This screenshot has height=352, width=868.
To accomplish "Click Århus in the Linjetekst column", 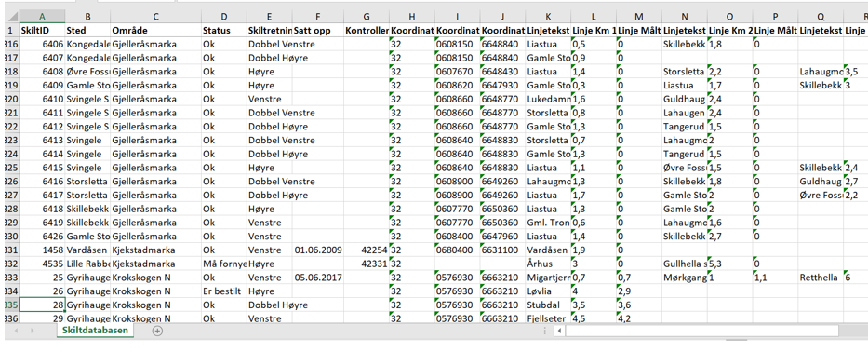I will click(x=548, y=264).
